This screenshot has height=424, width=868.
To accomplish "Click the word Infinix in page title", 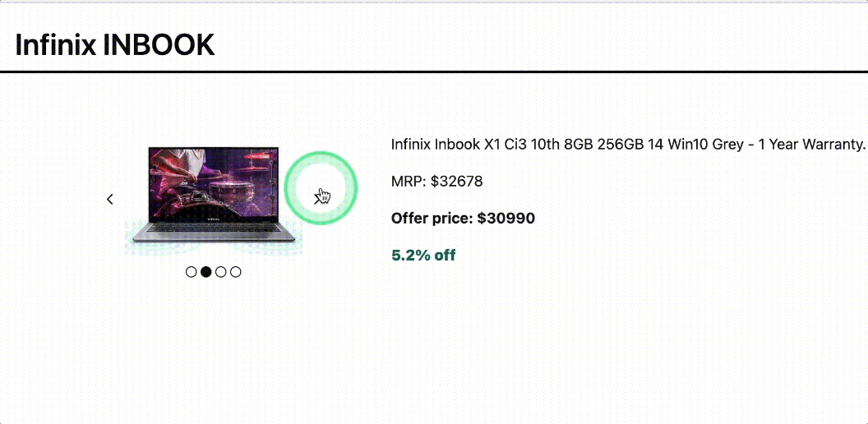I will pos(55,45).
